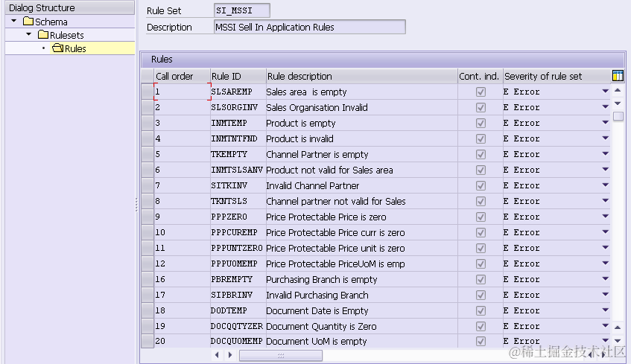Toggle Cont. ind. checkbox for INMTNTFND
The width and height of the screenshot is (631, 364).
[x=481, y=138]
